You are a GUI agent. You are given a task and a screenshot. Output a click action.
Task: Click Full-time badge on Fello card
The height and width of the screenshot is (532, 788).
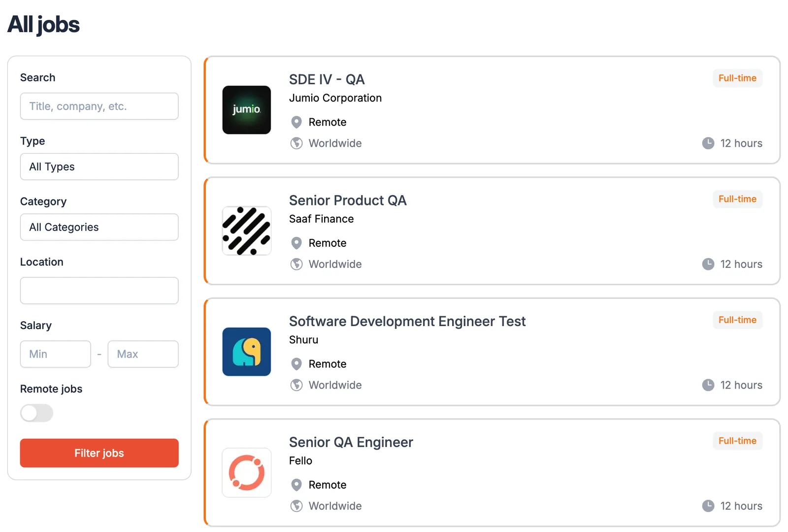click(x=737, y=441)
